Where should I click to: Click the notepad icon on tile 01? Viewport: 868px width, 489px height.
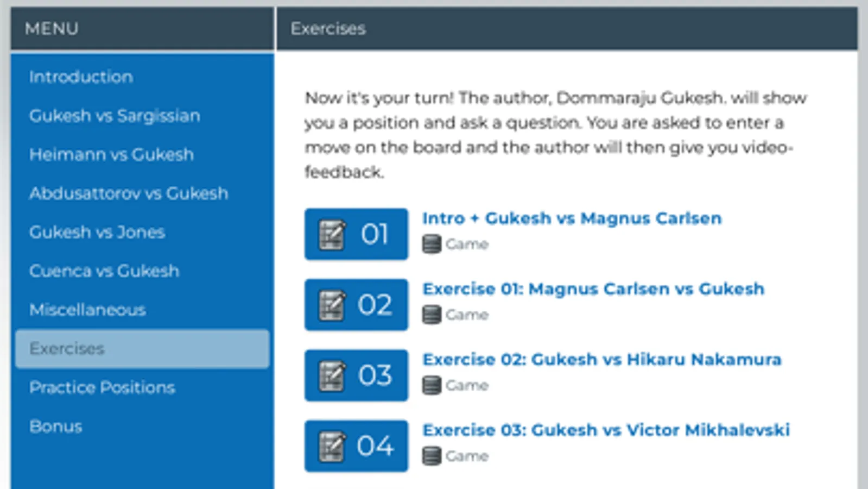[x=332, y=235]
